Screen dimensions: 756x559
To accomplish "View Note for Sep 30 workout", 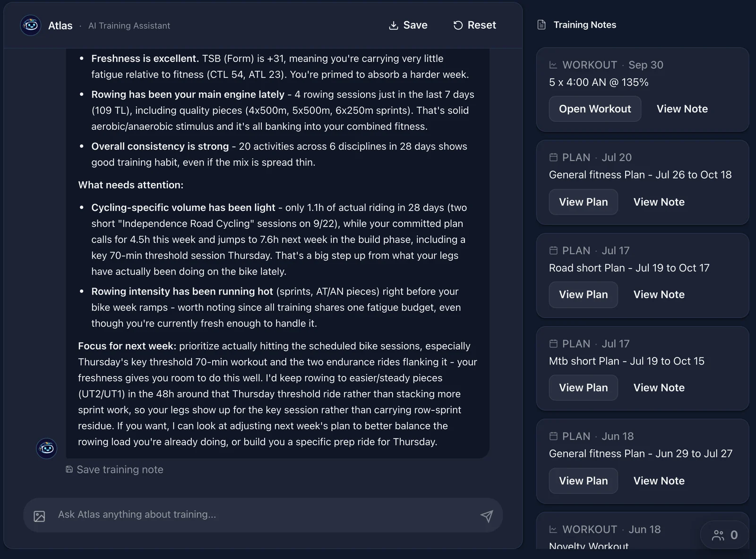I will pyautogui.click(x=682, y=109).
